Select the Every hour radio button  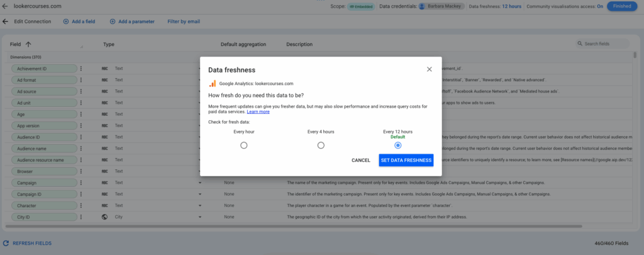click(x=244, y=145)
